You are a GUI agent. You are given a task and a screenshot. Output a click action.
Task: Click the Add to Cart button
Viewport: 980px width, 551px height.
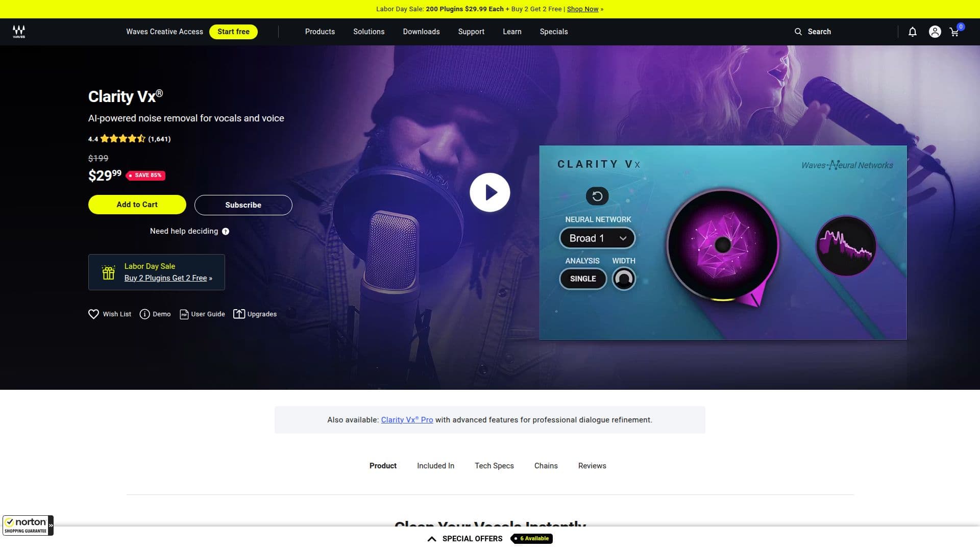coord(137,205)
